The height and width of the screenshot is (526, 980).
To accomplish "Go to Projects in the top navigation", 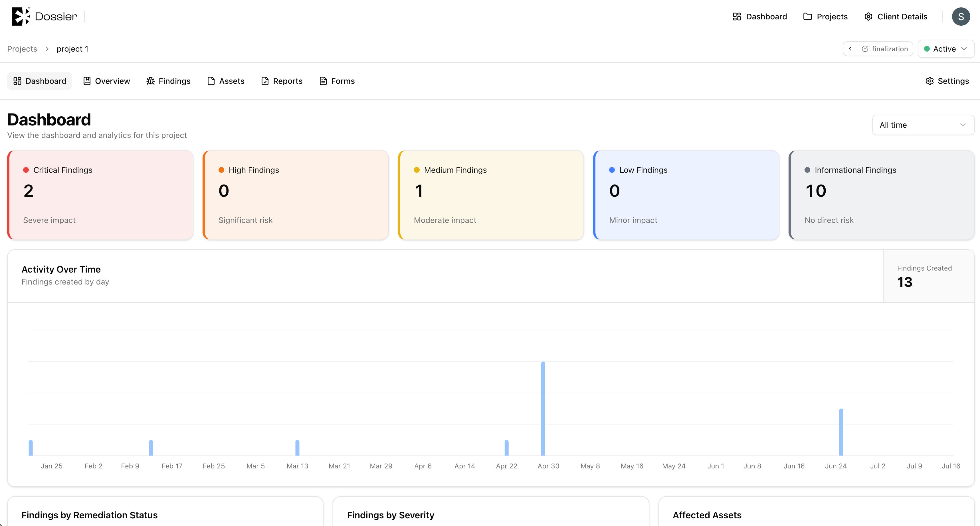I will point(825,17).
